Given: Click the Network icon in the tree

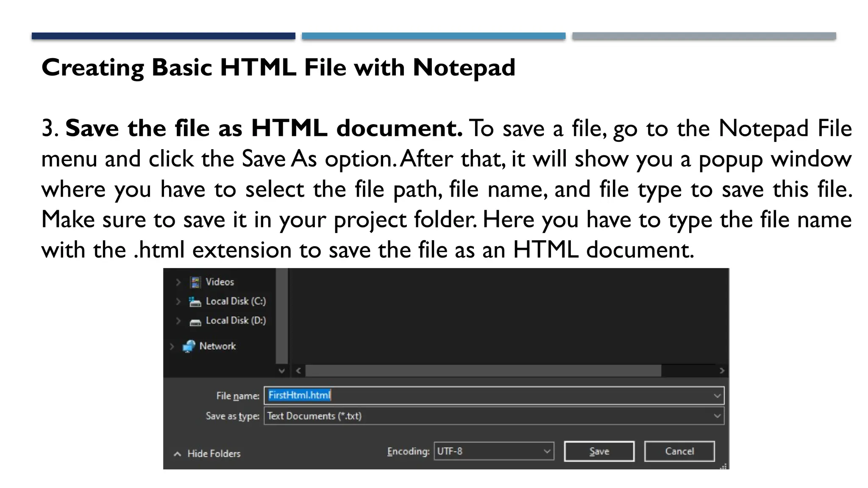Looking at the screenshot, I should click(x=189, y=346).
